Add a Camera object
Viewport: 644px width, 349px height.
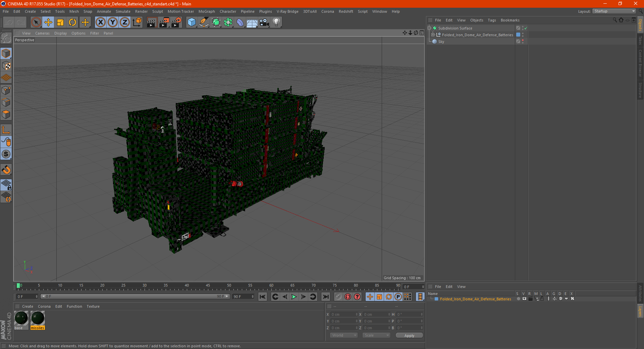click(x=264, y=22)
